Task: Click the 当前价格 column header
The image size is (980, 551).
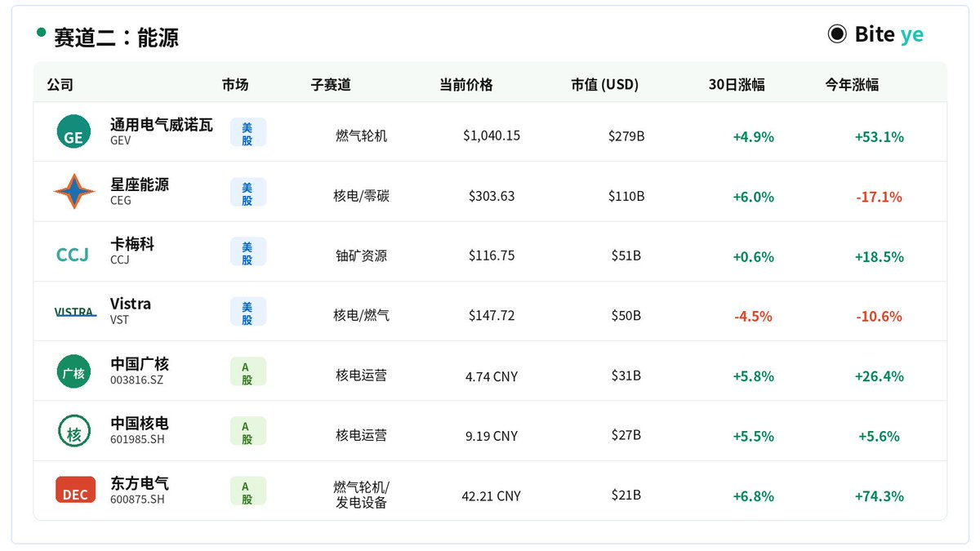Action: click(466, 84)
